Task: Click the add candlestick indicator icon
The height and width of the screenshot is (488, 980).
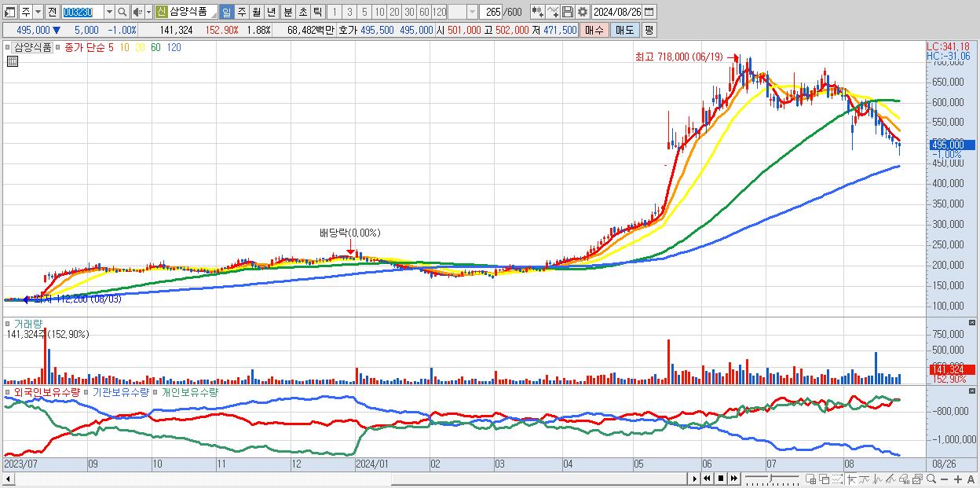Action: click(x=537, y=12)
